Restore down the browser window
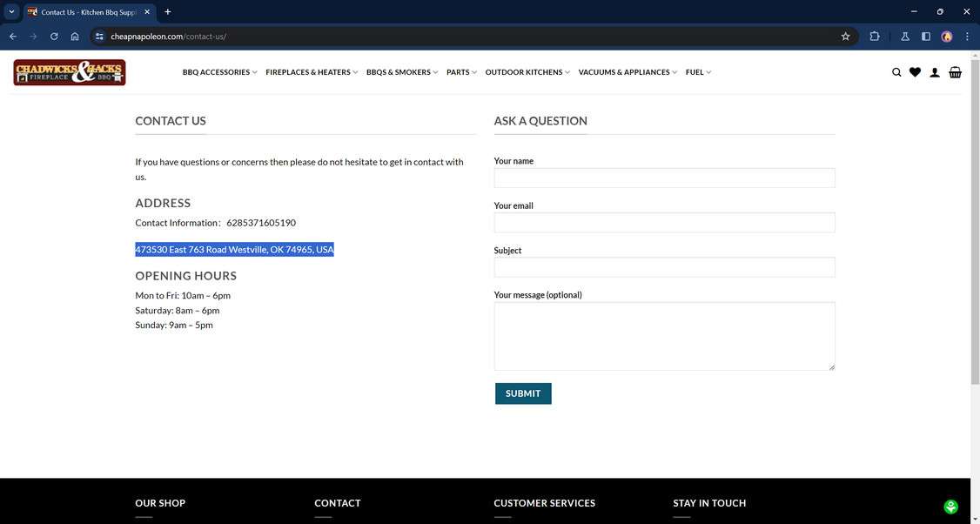980x524 pixels. coord(940,12)
